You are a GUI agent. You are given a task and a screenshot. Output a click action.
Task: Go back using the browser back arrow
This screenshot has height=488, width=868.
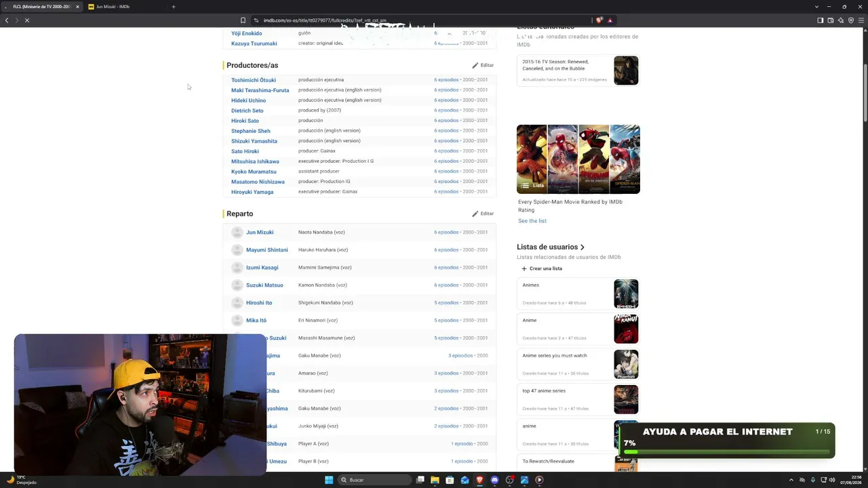7,20
